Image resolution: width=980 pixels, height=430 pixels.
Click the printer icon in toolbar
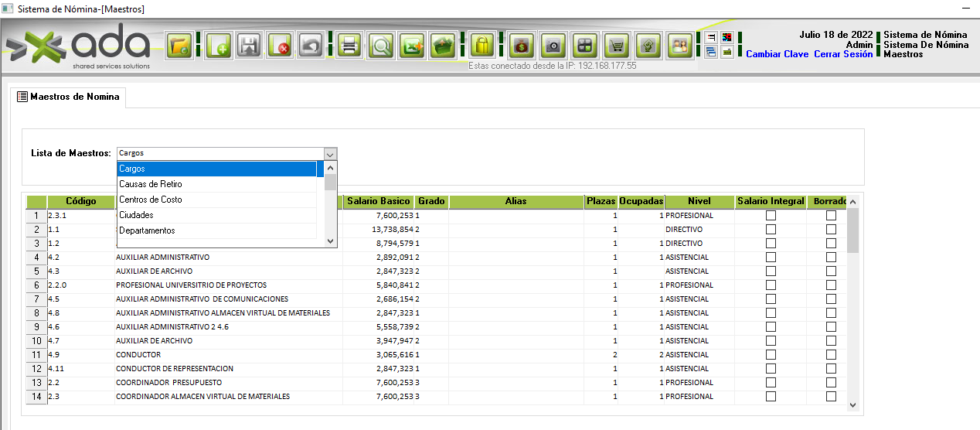point(349,46)
